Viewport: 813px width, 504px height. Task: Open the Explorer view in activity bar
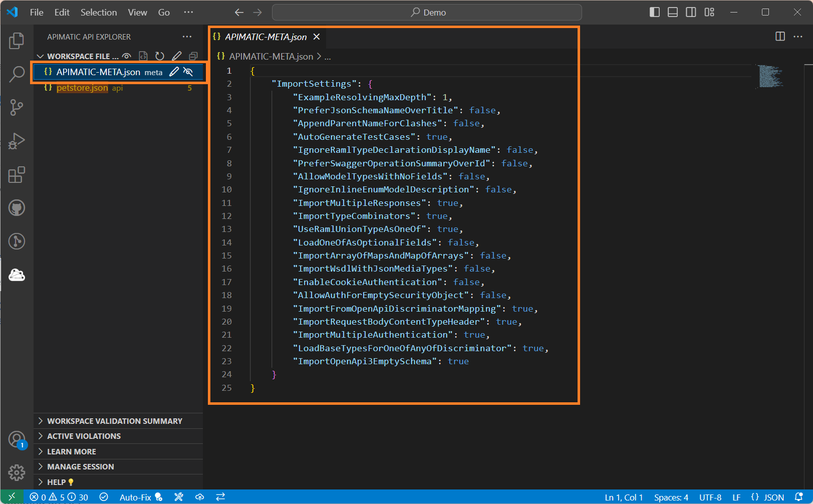point(17,41)
